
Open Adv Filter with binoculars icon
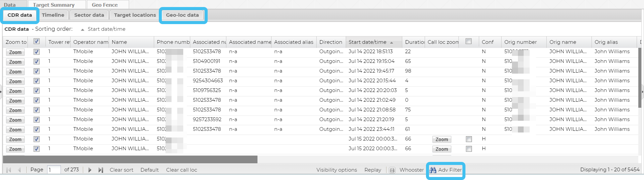click(x=446, y=170)
